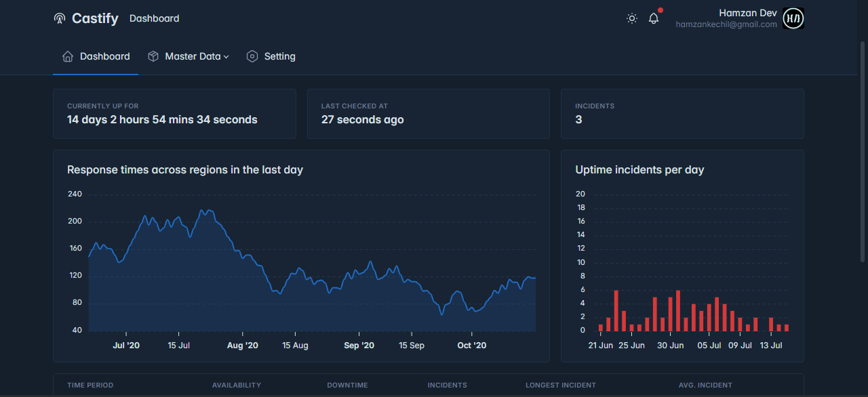868x397 pixels.
Task: Click the user avatar picture
Action: pos(793,19)
